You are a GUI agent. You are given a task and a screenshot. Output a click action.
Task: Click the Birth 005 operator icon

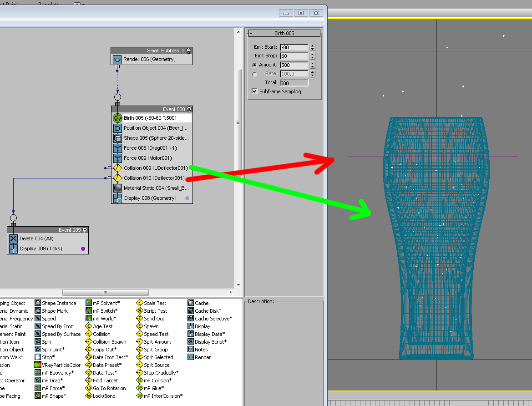tap(117, 118)
